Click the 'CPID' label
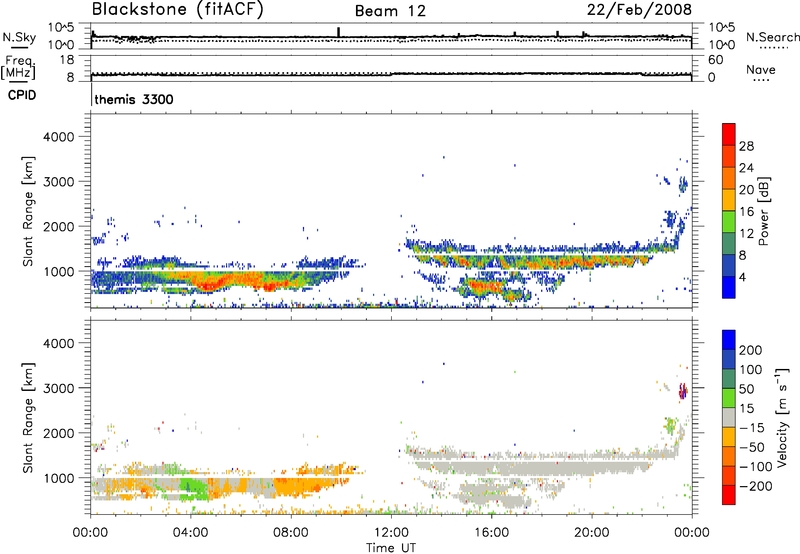The image size is (800, 554). (x=22, y=95)
